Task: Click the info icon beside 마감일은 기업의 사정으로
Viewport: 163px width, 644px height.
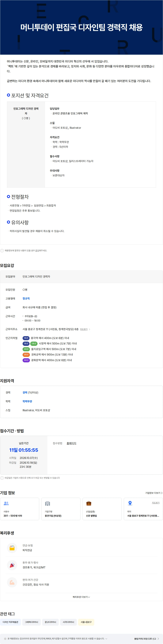Action: point(2,478)
